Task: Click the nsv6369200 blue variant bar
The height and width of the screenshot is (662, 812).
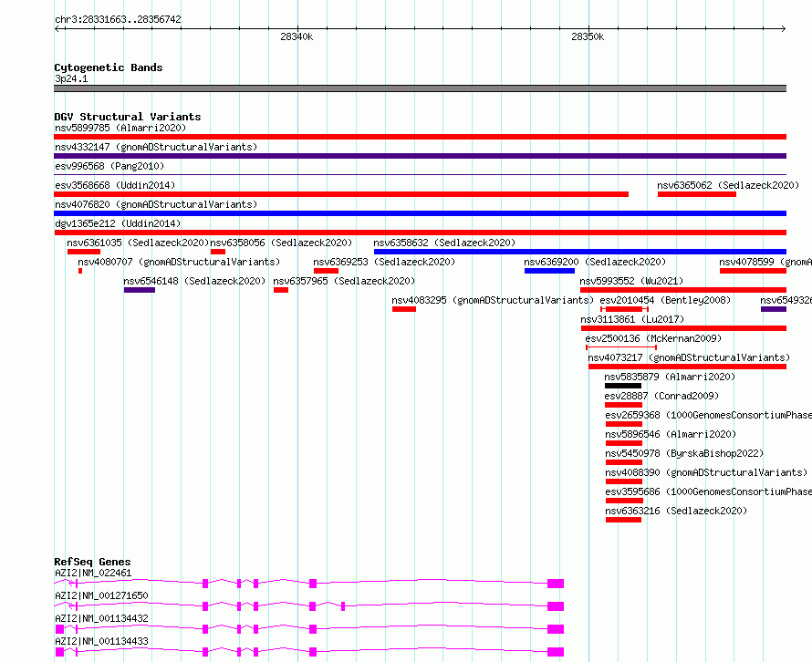Action: tap(549, 271)
